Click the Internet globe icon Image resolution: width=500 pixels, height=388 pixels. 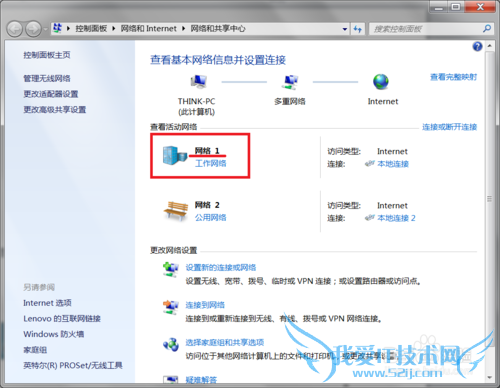click(x=381, y=82)
